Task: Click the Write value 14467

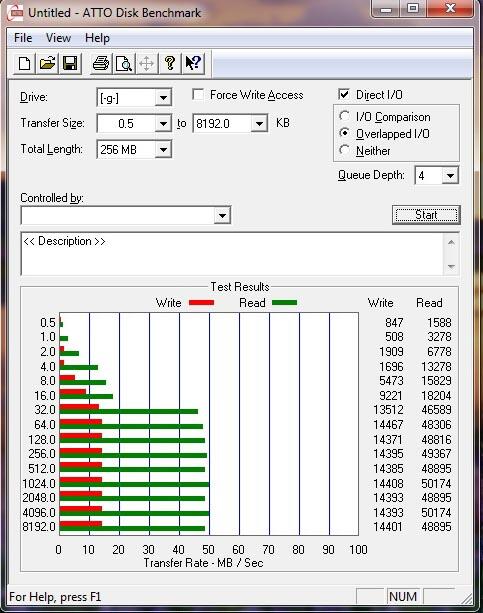Action: pyautogui.click(x=388, y=425)
